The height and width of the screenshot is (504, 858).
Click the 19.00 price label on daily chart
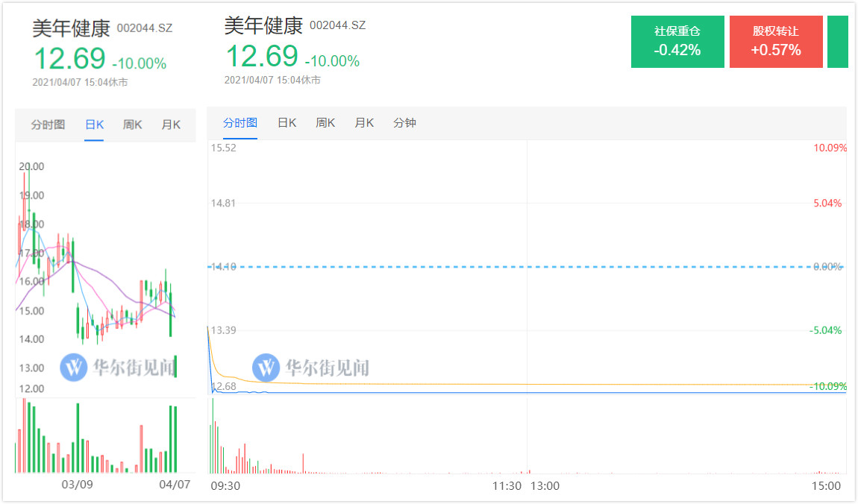click(32, 195)
